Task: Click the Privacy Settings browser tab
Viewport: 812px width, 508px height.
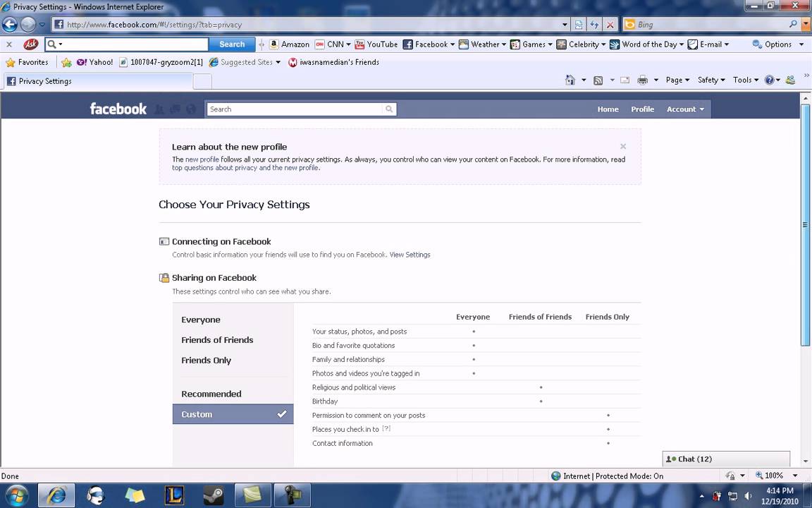Action: point(97,81)
